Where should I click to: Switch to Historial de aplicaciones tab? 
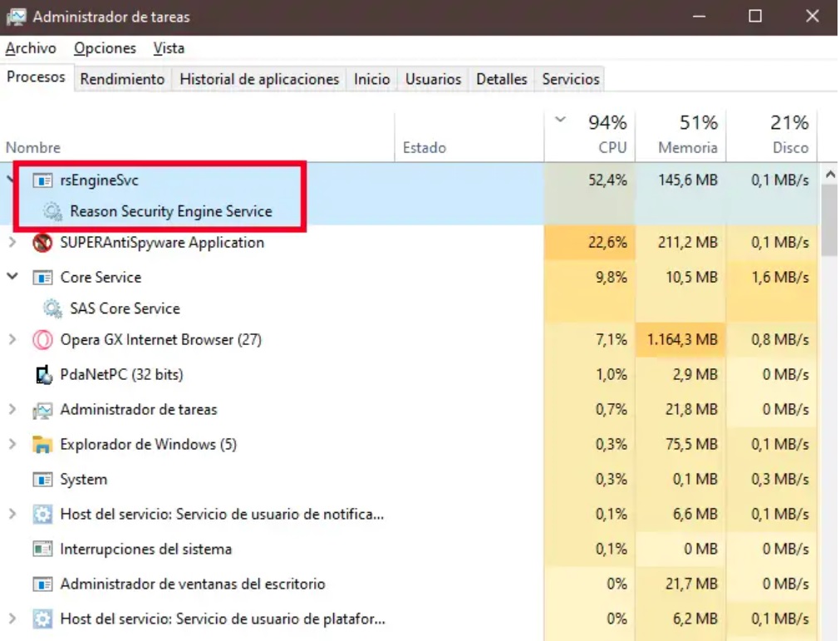259,79
